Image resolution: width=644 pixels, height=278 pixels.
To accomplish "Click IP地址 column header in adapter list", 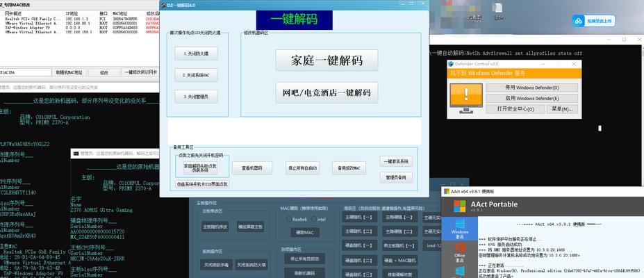I will [72, 13].
